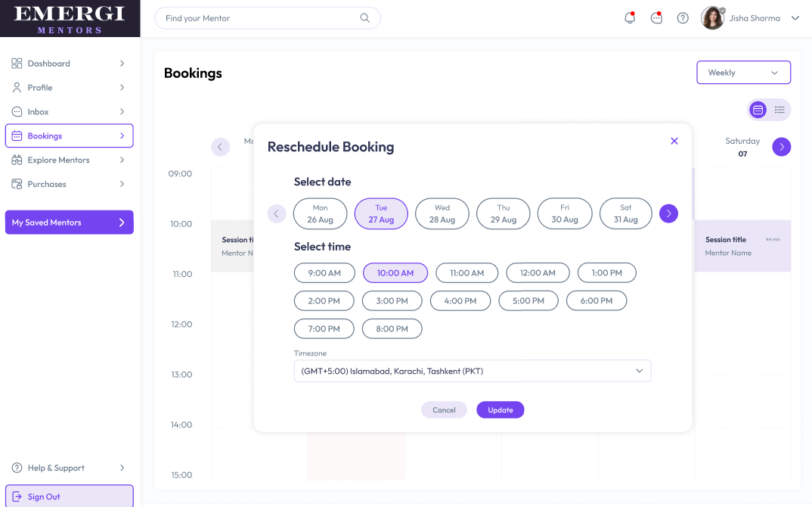
Task: Click the Cancel button
Action: point(444,409)
